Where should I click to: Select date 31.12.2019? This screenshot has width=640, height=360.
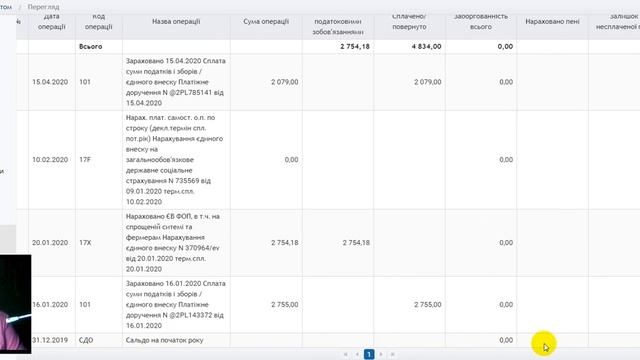50,340
